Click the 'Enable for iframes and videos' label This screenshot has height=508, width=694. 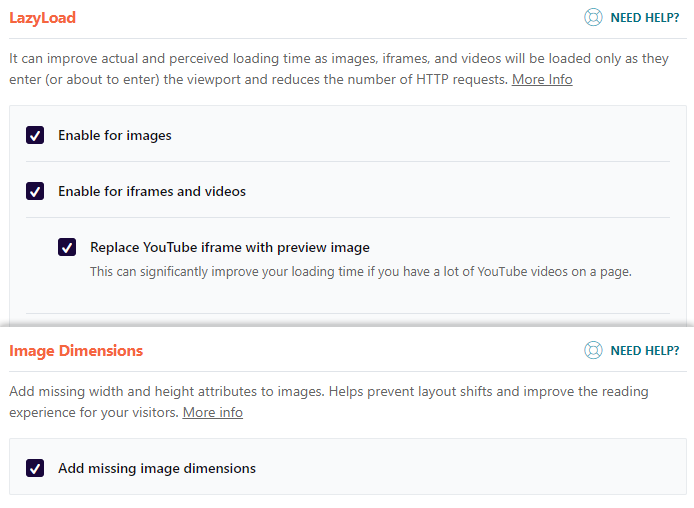tap(152, 191)
